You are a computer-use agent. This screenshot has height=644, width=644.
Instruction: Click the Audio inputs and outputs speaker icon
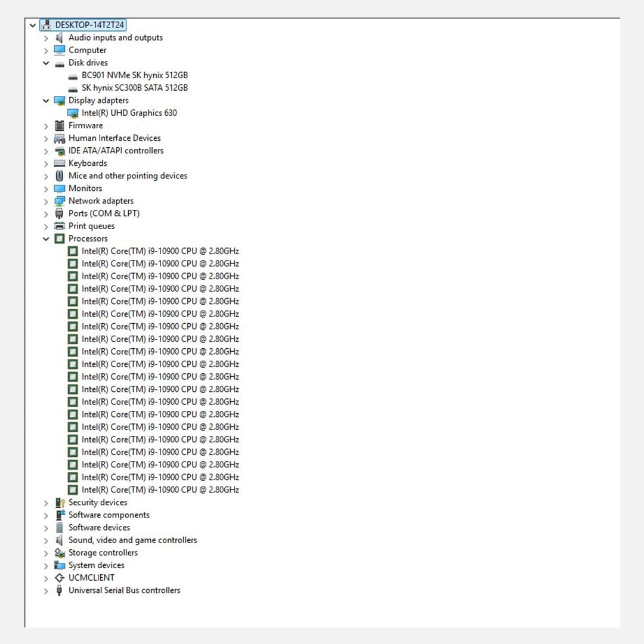point(59,38)
